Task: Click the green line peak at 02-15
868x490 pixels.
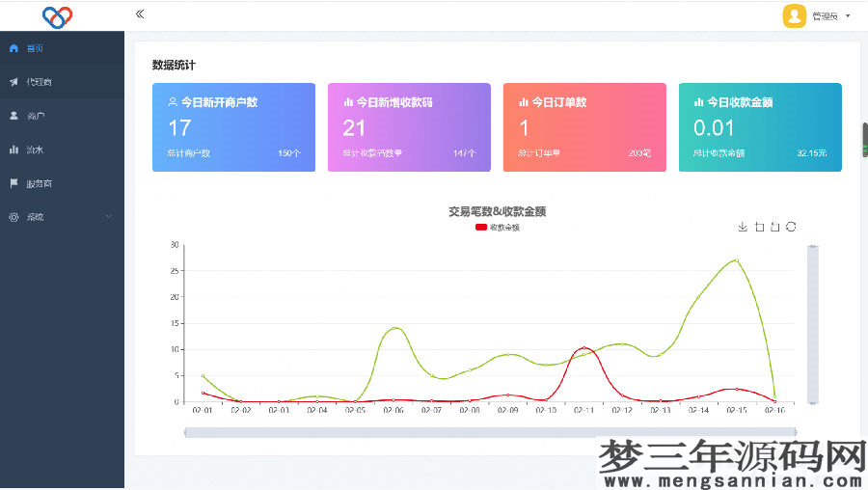Action: point(736,260)
